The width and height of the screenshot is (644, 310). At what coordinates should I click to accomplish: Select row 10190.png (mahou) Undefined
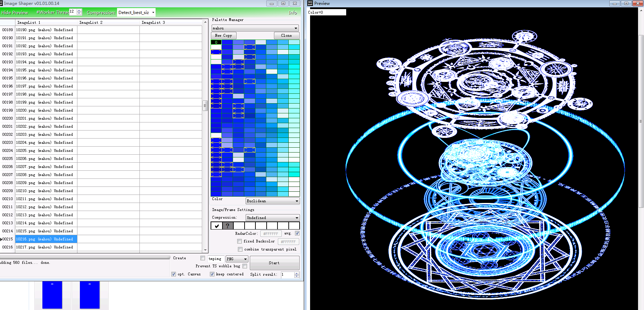pyautogui.click(x=46, y=30)
